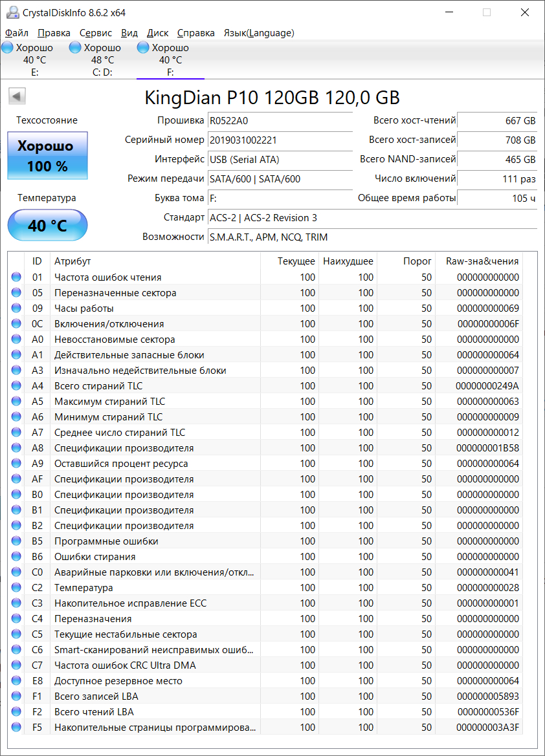Click the previous disk arrow button
545x756 pixels.
pos(17,96)
